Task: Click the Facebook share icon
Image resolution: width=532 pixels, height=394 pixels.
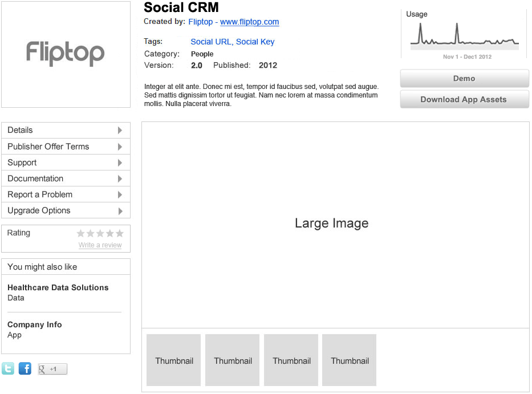Action: (x=25, y=368)
